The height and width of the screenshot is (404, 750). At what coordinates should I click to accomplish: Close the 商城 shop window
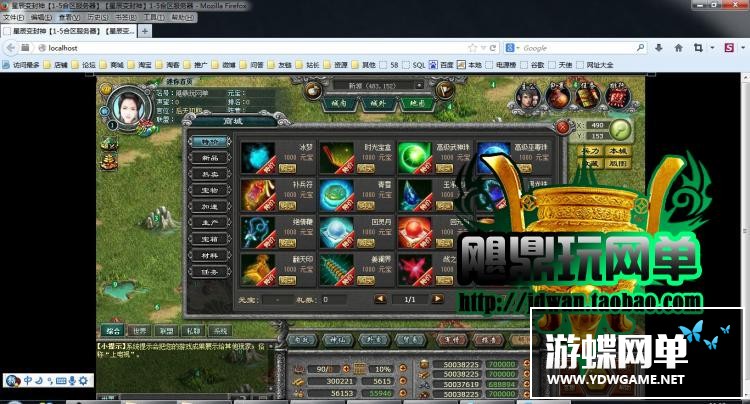563,127
